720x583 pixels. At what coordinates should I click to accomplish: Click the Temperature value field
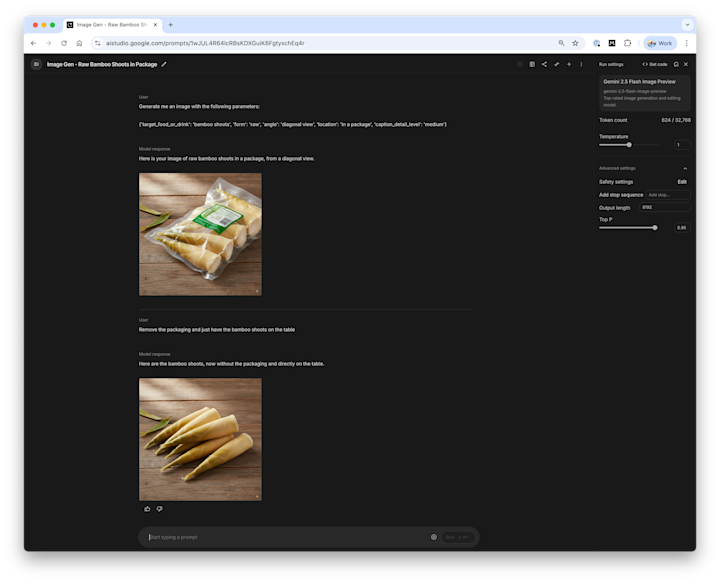pos(682,145)
